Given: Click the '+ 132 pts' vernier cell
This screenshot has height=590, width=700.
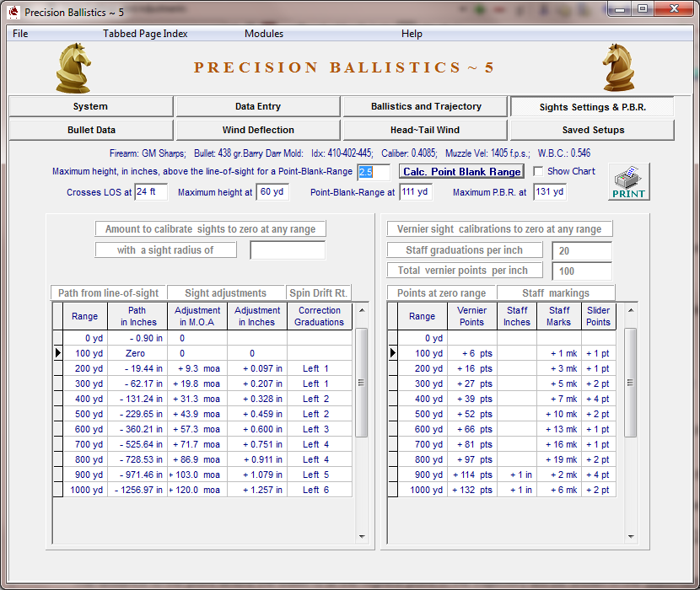Looking at the screenshot, I should (x=472, y=490).
